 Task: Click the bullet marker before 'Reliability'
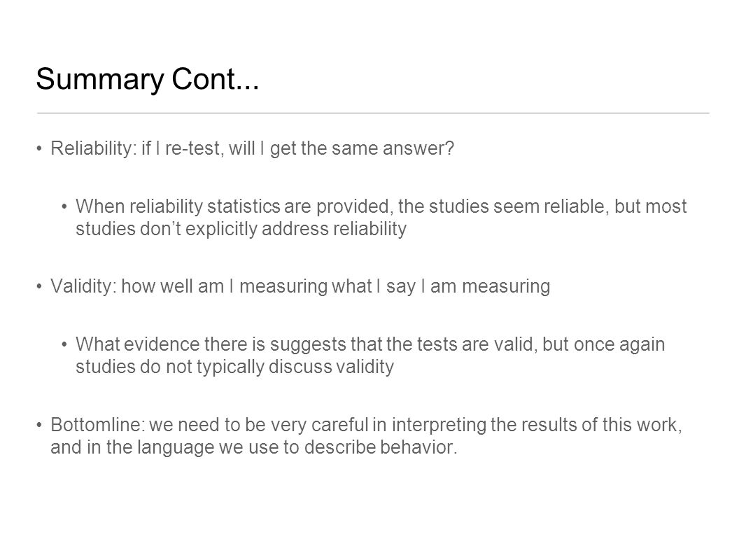pos(39,148)
